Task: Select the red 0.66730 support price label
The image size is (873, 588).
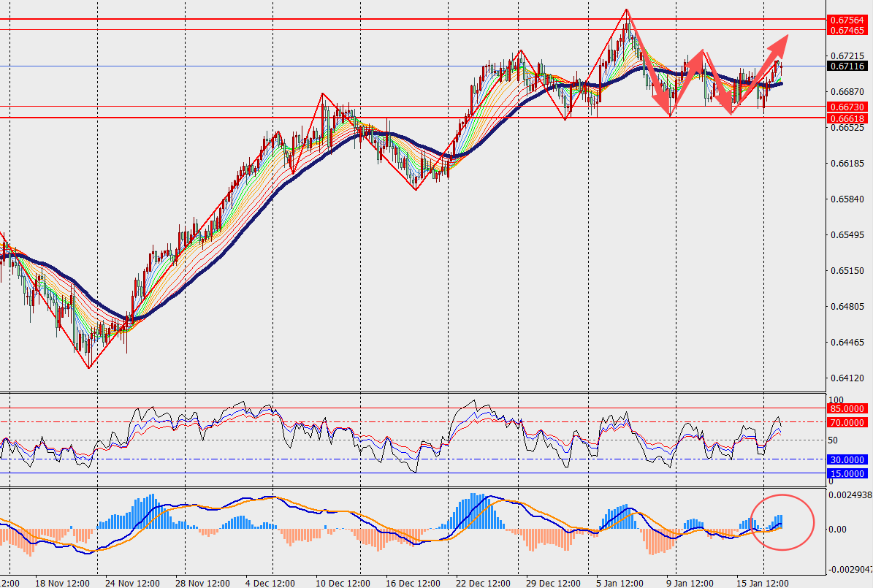Action: point(847,107)
